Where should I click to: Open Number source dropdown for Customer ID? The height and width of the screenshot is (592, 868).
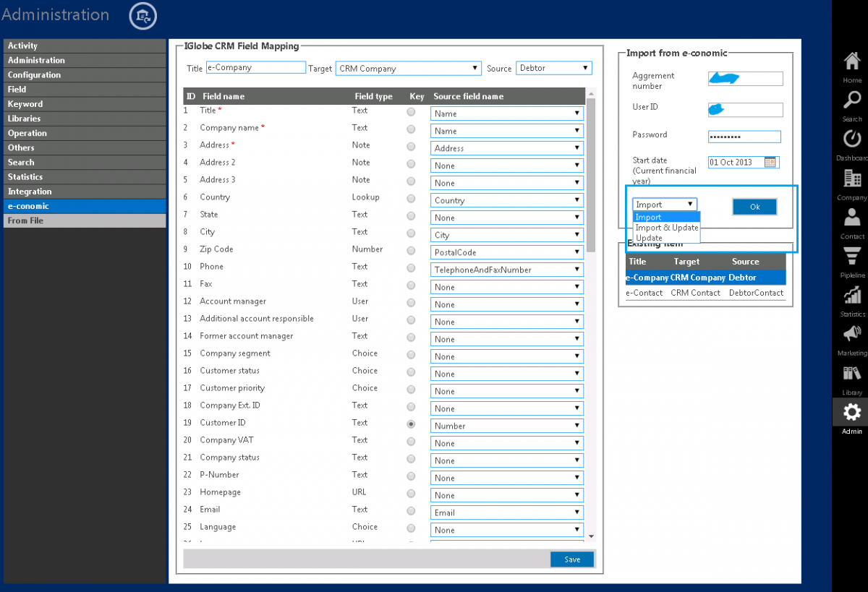tap(507, 426)
